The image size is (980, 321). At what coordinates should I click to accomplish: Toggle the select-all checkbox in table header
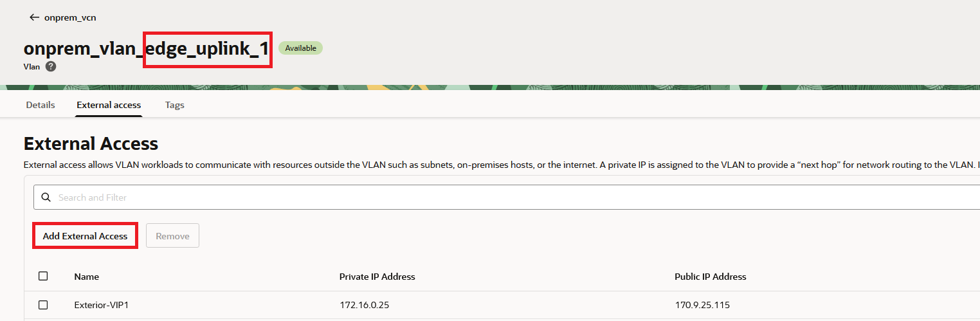tap(43, 276)
